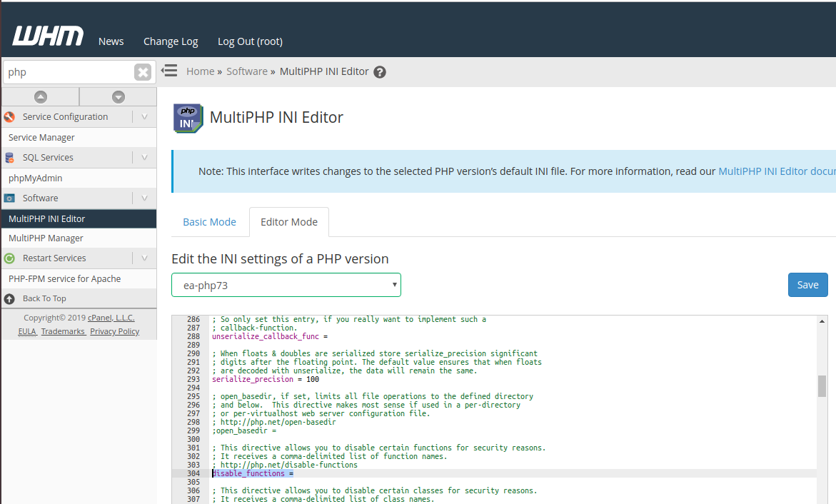Open help via the question mark icon

click(380, 71)
